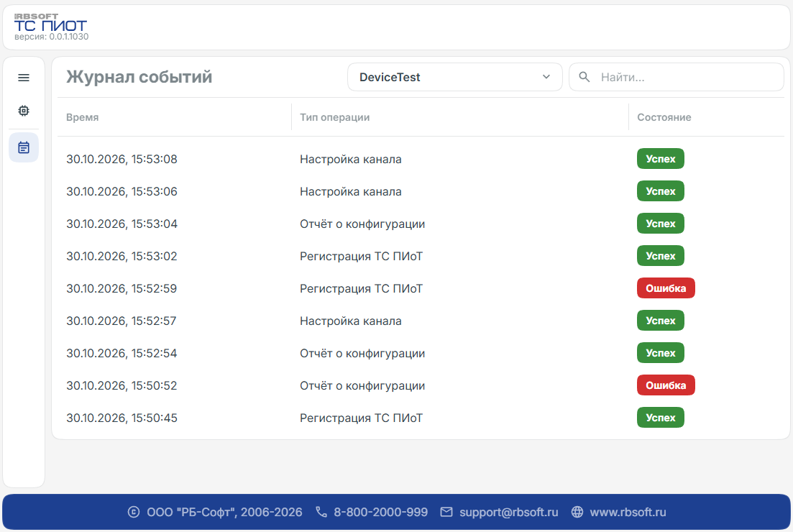Image resolution: width=793 pixels, height=532 pixels.
Task: Click Регистрация ТС ПИоТ in the 15:50:45 row
Action: point(361,418)
